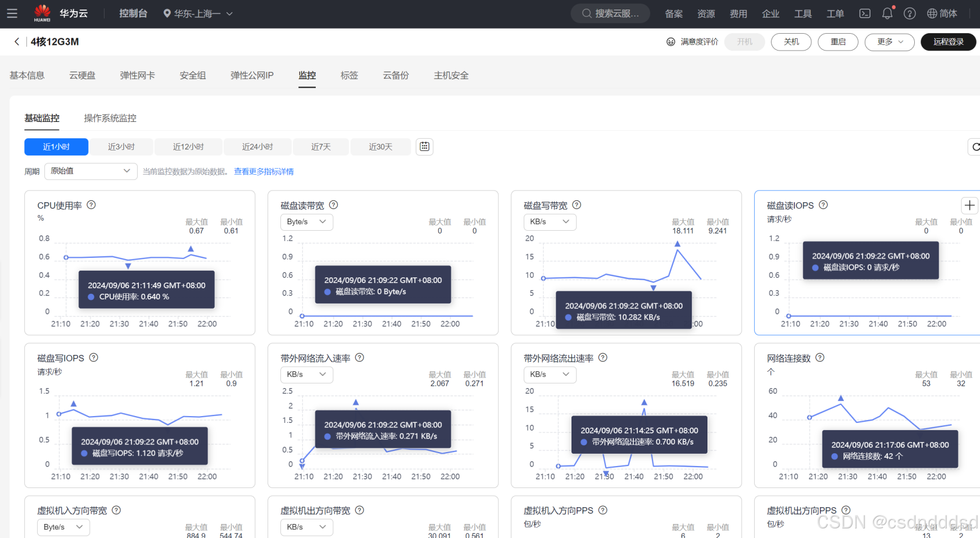Go back using the arrow beside 4核12G3M

(x=17, y=42)
